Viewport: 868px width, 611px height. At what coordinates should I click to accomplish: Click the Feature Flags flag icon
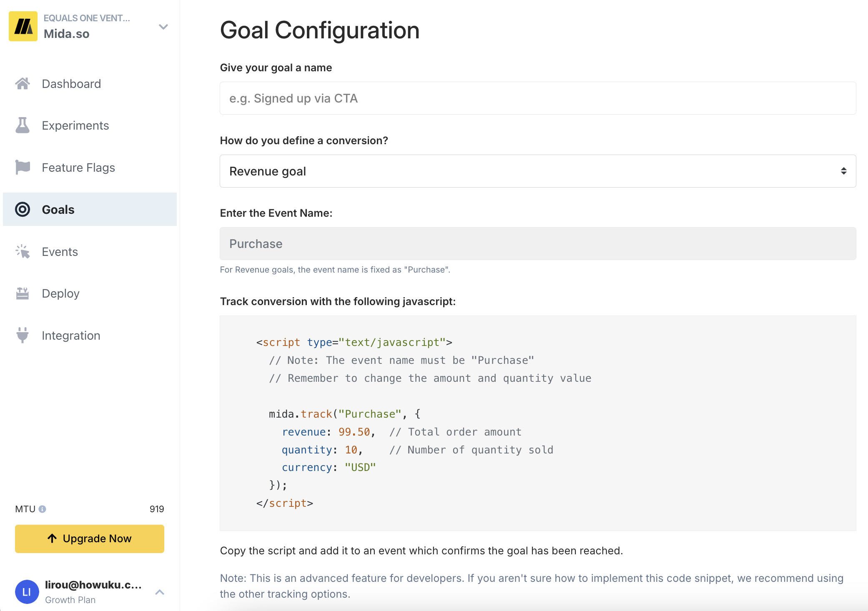coord(23,168)
